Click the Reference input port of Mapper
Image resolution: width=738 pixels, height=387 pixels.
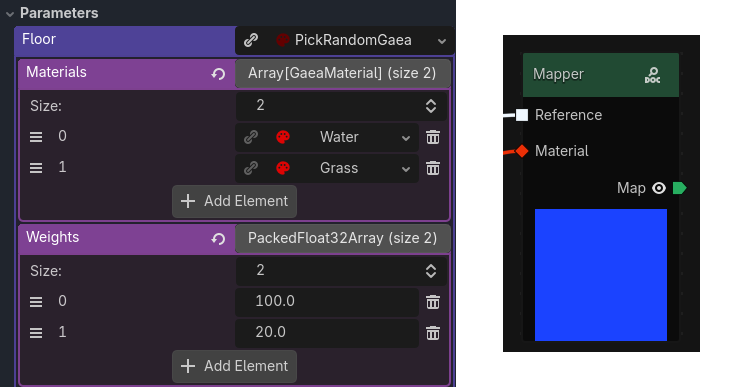pyautogui.click(x=521, y=115)
